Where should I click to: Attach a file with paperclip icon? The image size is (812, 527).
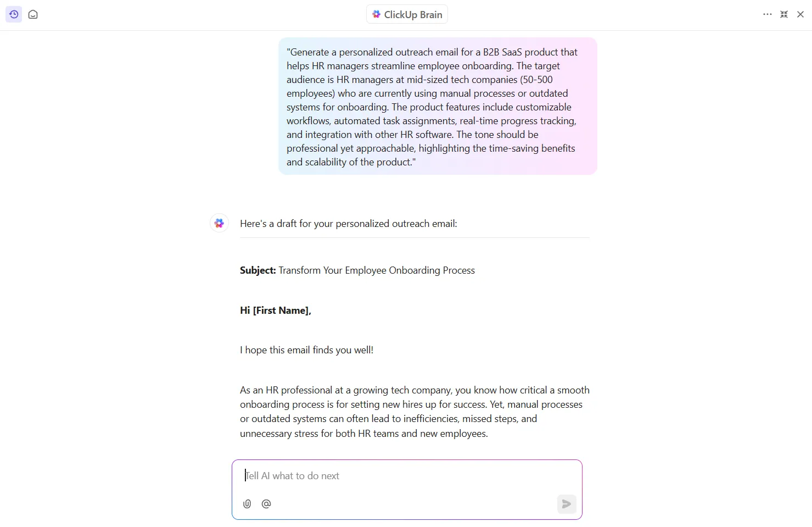pos(247,503)
